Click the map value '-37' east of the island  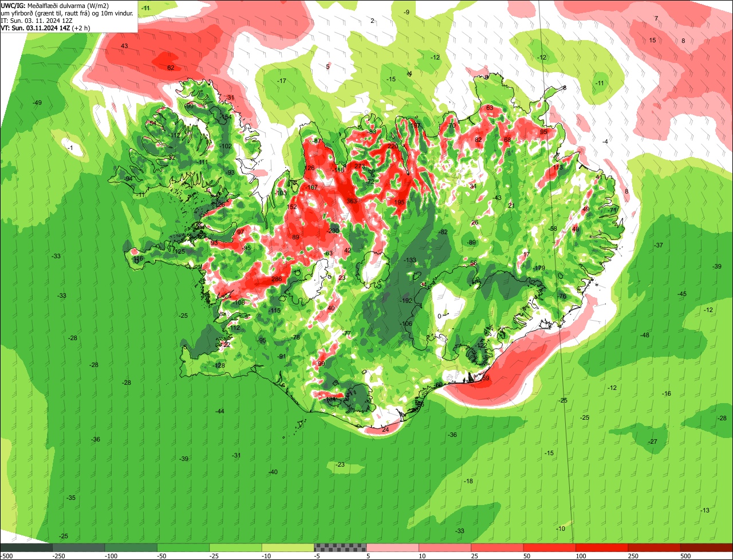coord(659,245)
